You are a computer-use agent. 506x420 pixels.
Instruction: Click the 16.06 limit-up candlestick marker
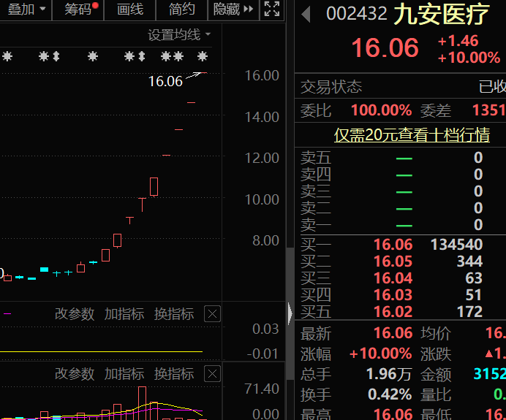(203, 73)
